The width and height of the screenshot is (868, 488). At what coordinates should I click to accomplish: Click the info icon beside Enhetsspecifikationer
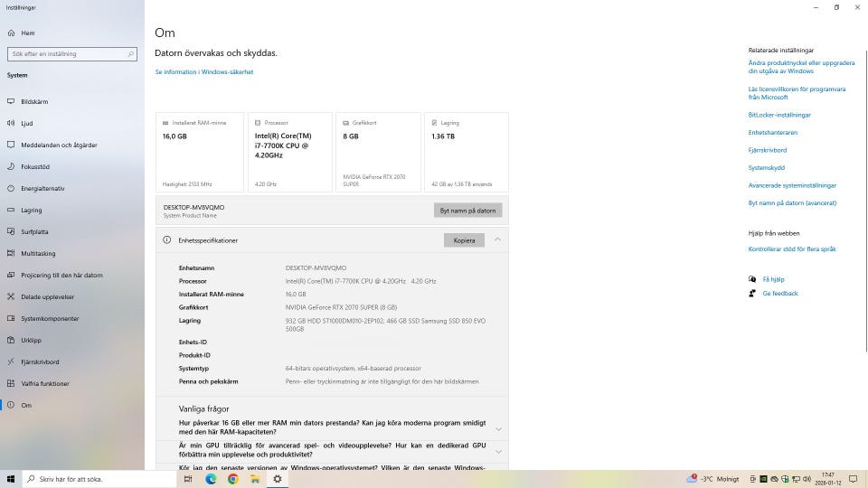(166, 240)
